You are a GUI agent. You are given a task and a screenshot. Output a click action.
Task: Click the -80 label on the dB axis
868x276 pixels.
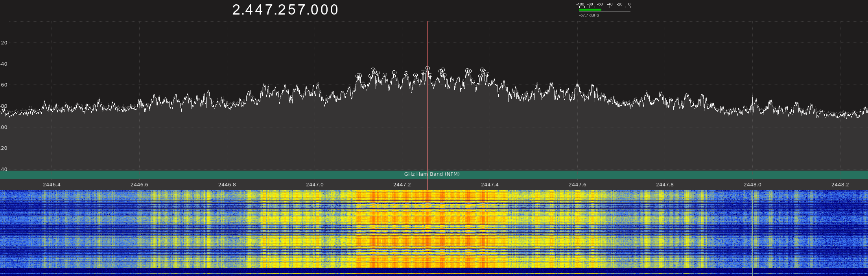(x=4, y=106)
